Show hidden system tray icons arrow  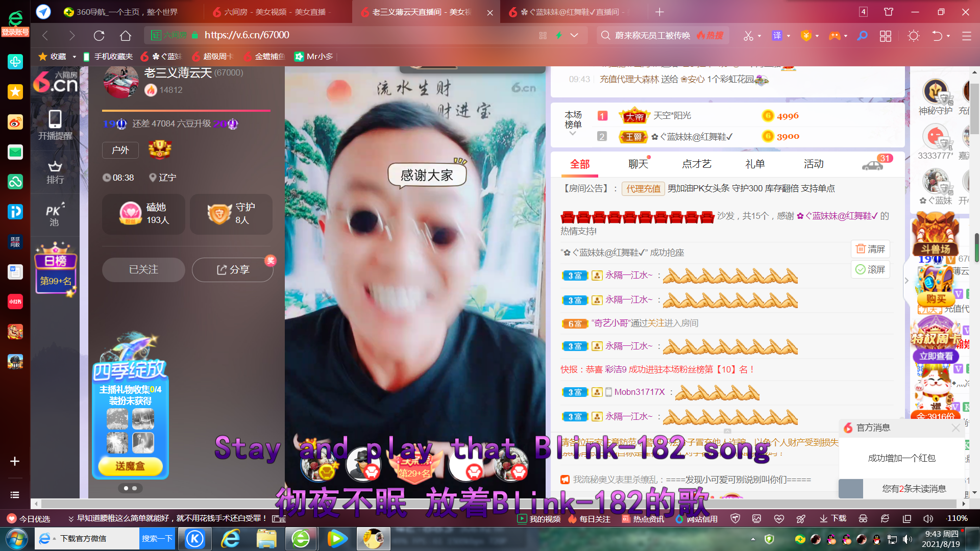tap(753, 539)
